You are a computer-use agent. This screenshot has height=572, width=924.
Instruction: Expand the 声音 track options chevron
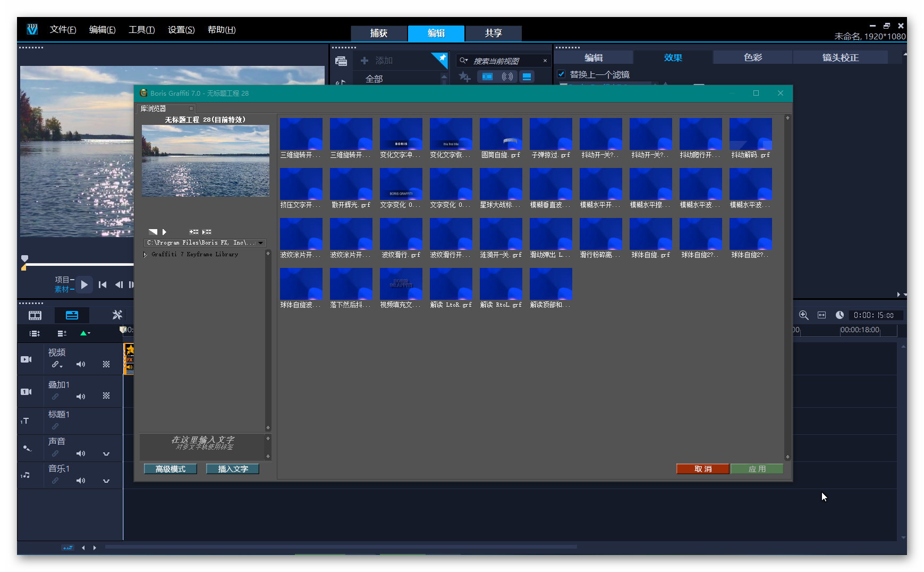click(106, 454)
